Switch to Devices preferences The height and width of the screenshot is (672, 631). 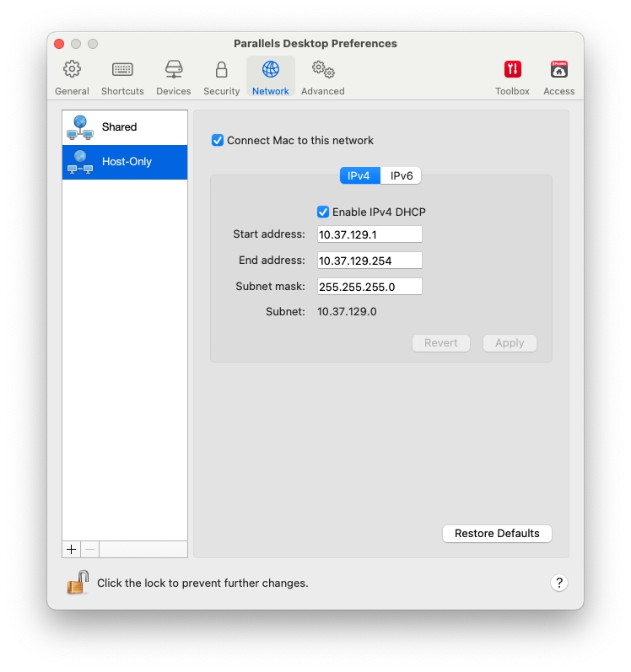tap(173, 77)
